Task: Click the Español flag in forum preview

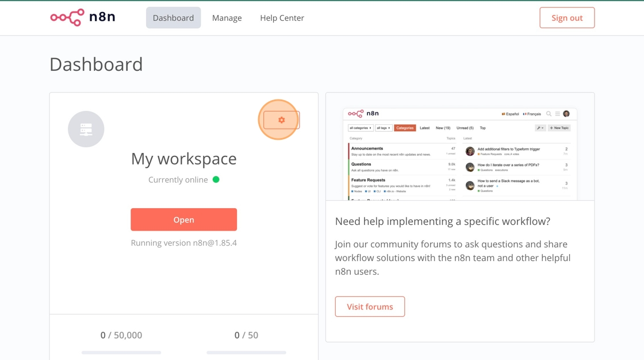Action: 504,114
